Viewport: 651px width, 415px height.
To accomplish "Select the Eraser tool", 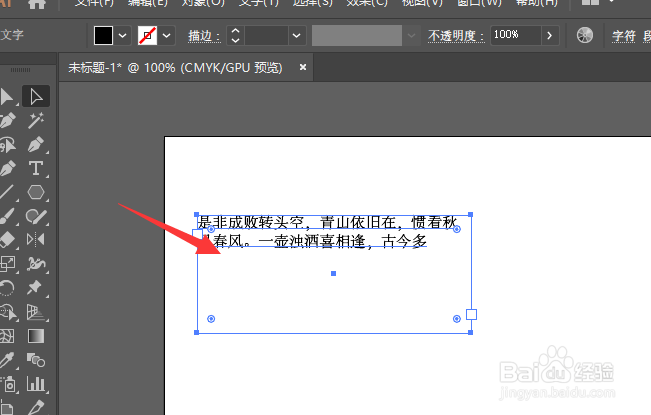I will coord(7,240).
